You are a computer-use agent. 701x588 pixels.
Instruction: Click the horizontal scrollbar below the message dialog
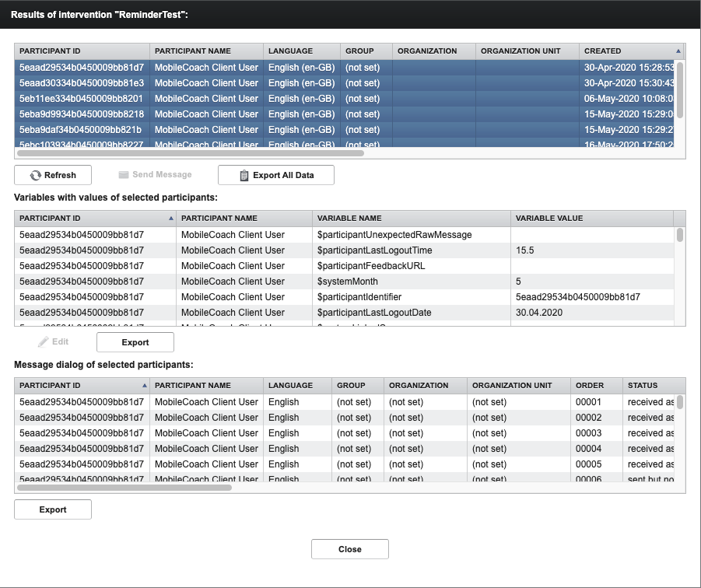click(x=124, y=489)
